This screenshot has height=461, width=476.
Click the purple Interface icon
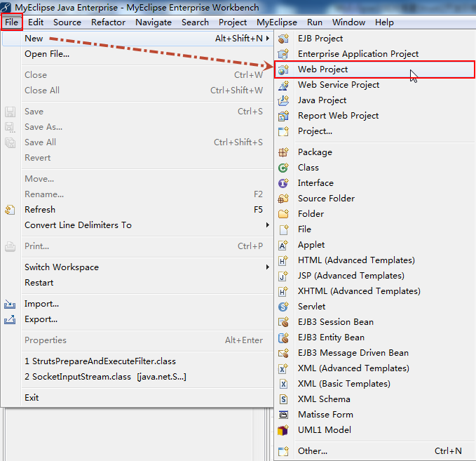283,183
